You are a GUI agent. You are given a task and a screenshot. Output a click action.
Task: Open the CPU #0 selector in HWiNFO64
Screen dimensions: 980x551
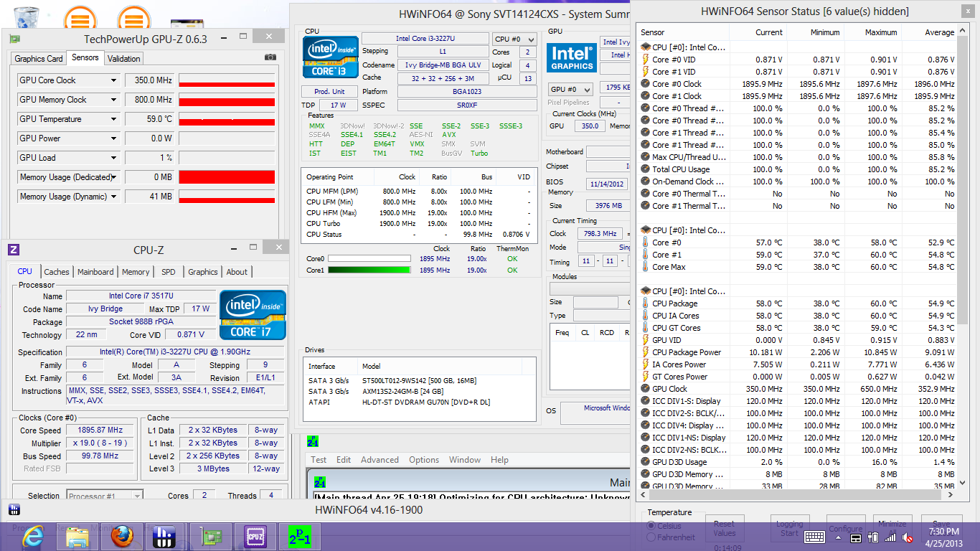pos(514,39)
